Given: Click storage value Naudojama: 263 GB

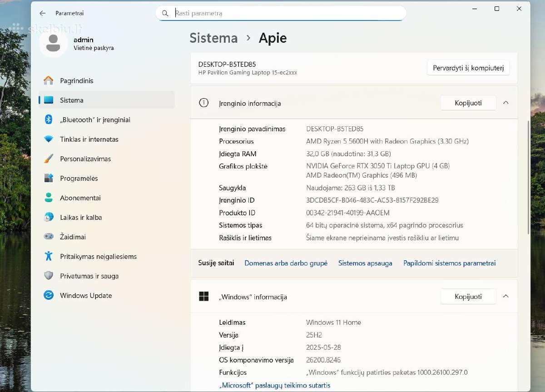Looking at the screenshot, I should pyautogui.click(x=351, y=188).
